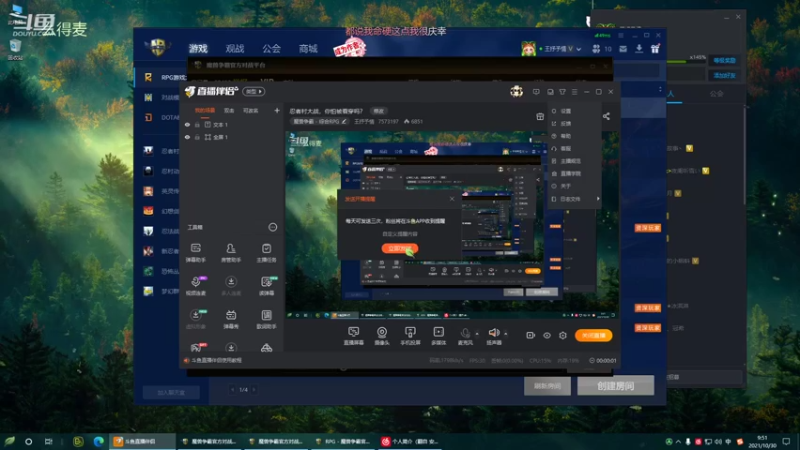Viewport: 800px width, 450px height.
Task: Open stream settings gear beside 关闭直播
Action: [x=563, y=335]
